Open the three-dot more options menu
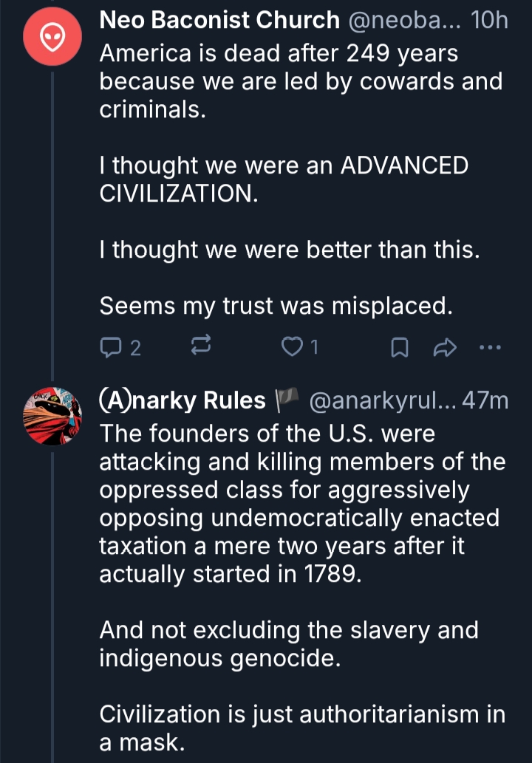The width and height of the screenshot is (532, 763). tap(491, 346)
